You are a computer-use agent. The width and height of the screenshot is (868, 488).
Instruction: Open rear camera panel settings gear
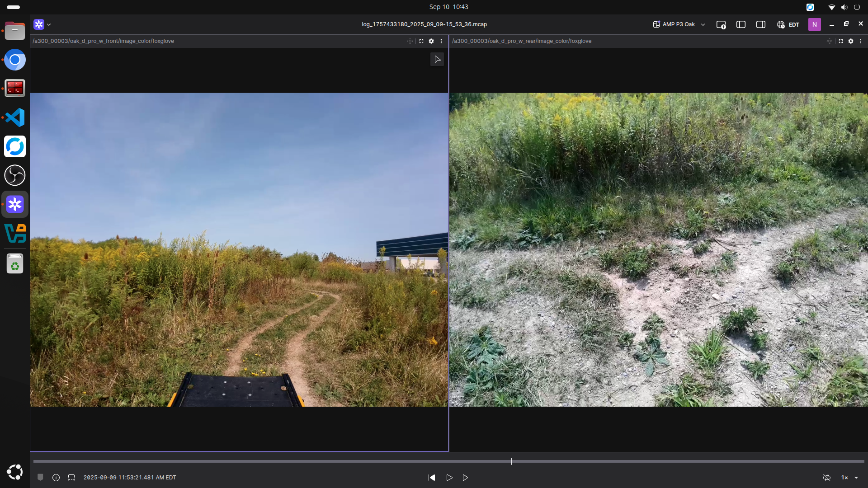coord(851,41)
